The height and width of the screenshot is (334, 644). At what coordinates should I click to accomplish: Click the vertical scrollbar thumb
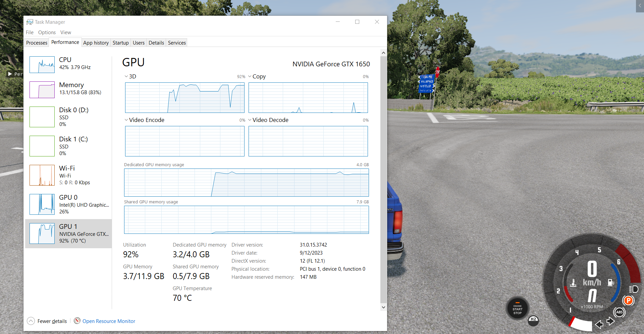[x=383, y=180]
